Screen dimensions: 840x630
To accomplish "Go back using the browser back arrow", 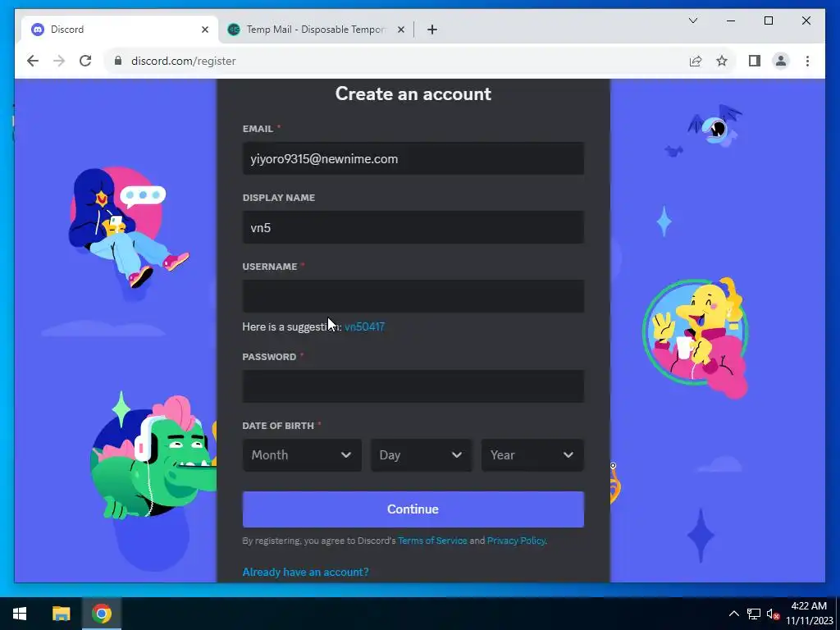I will click(33, 61).
